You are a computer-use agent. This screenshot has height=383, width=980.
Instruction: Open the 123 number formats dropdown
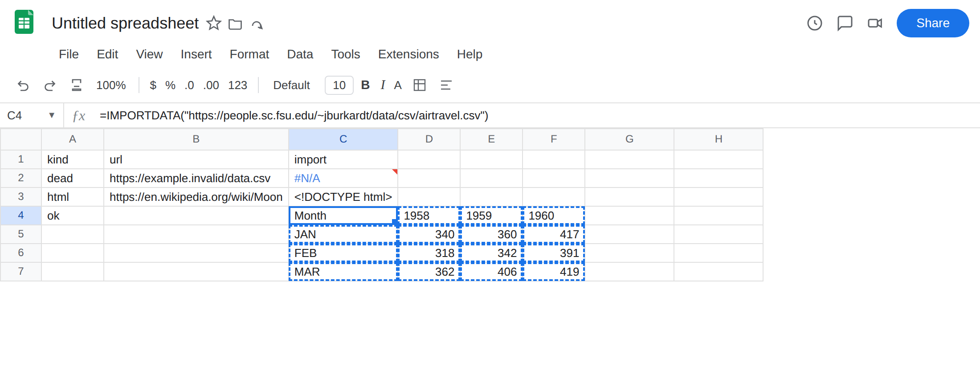[x=237, y=85]
